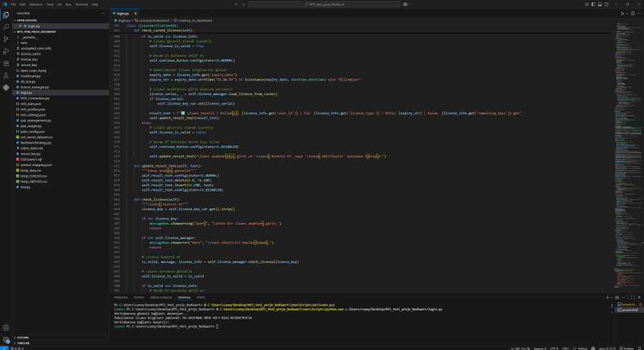
Task: Open the Testing flask icon view
Action: tap(6, 77)
